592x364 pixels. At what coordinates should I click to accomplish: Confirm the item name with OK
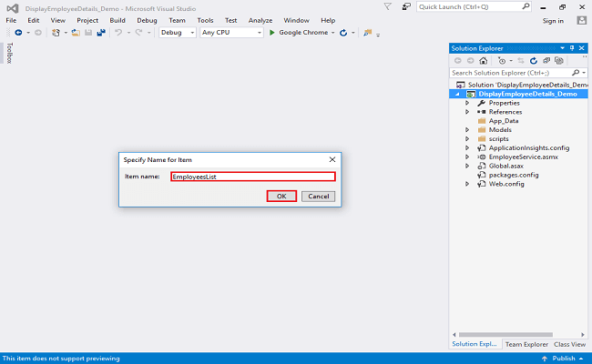point(281,197)
